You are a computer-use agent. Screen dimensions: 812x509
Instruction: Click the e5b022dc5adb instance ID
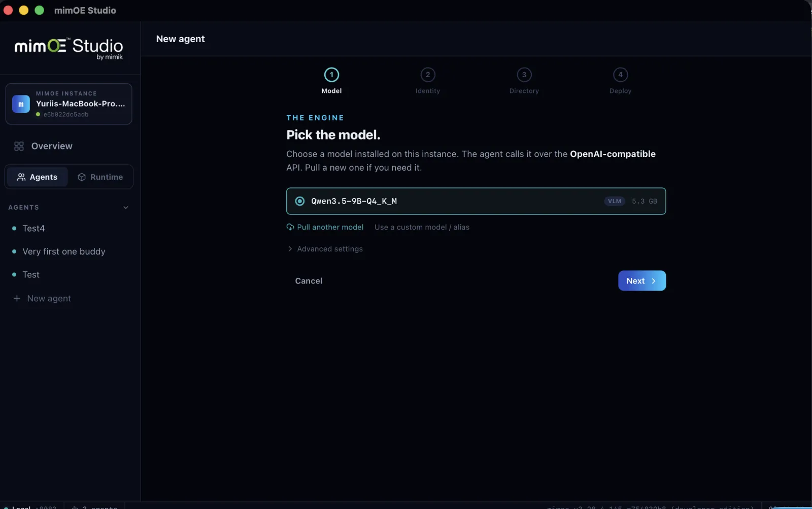66,114
